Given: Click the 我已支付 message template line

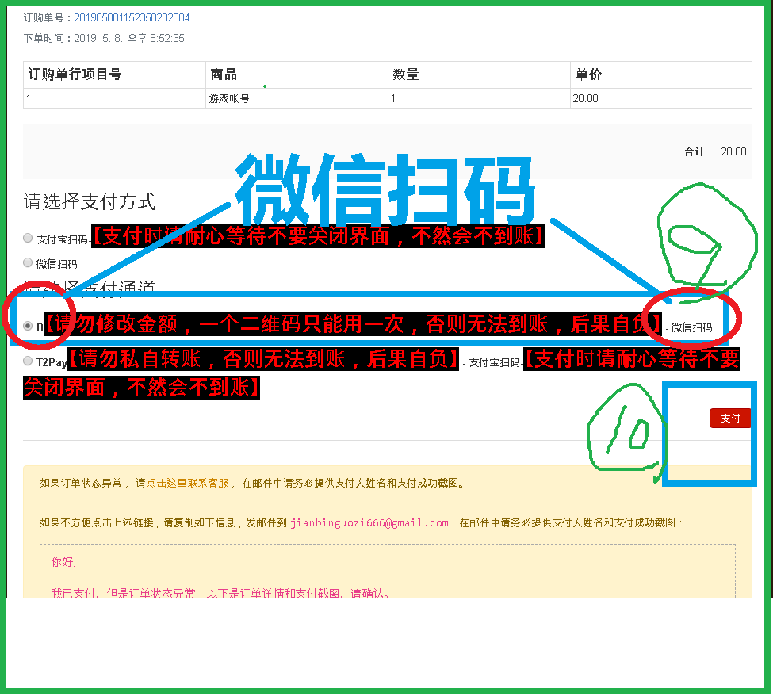Looking at the screenshot, I should [221, 592].
